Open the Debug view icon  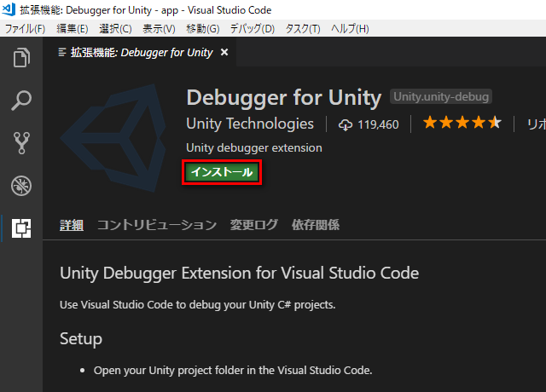(21, 186)
